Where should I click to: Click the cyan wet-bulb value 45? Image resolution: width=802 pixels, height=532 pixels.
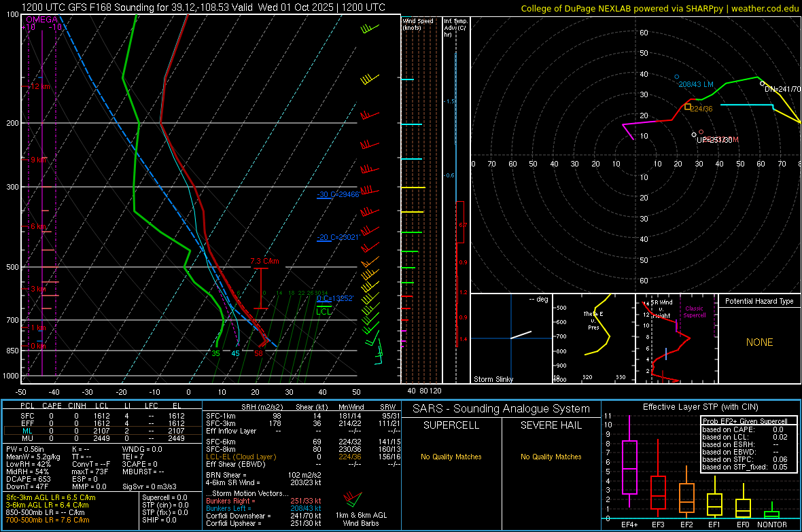pos(235,353)
